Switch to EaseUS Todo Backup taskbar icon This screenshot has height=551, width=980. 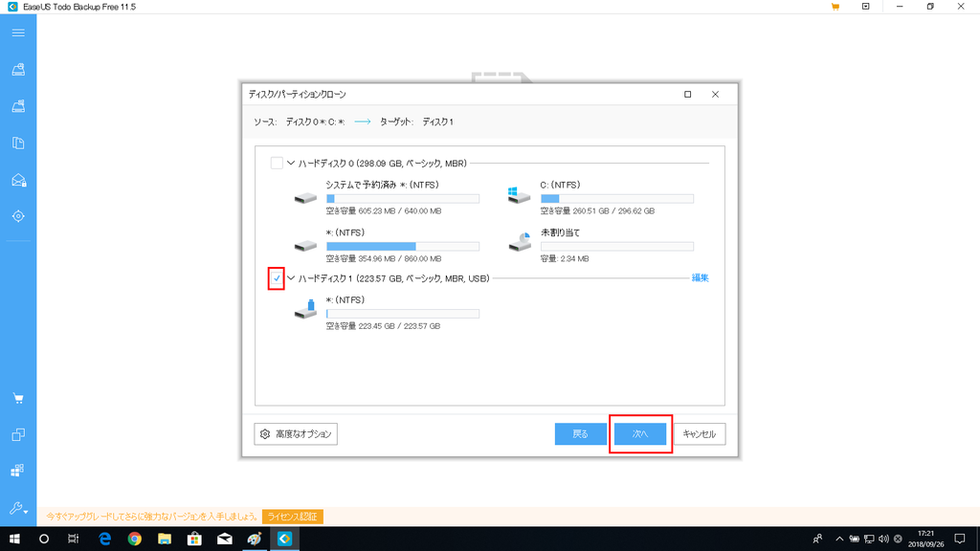coord(284,539)
